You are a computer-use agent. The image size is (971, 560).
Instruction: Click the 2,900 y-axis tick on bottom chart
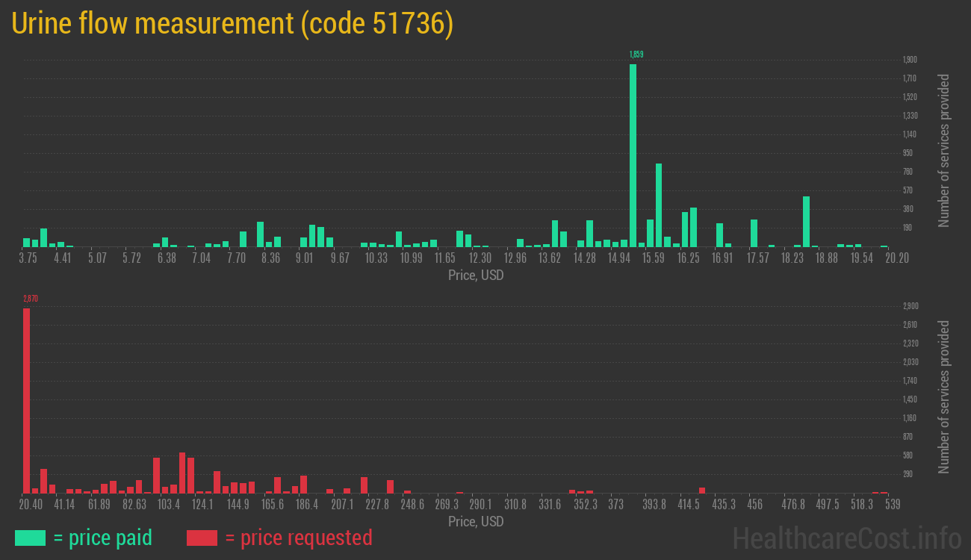click(x=910, y=306)
